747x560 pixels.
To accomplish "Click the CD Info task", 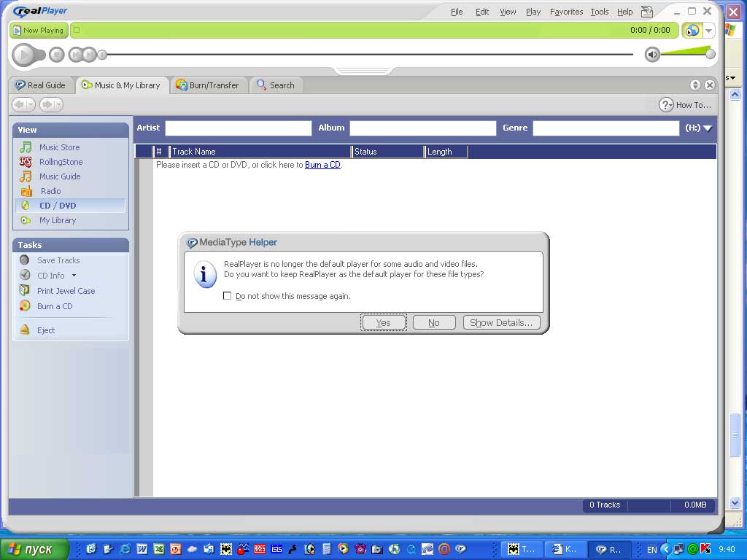I will coord(50,276).
